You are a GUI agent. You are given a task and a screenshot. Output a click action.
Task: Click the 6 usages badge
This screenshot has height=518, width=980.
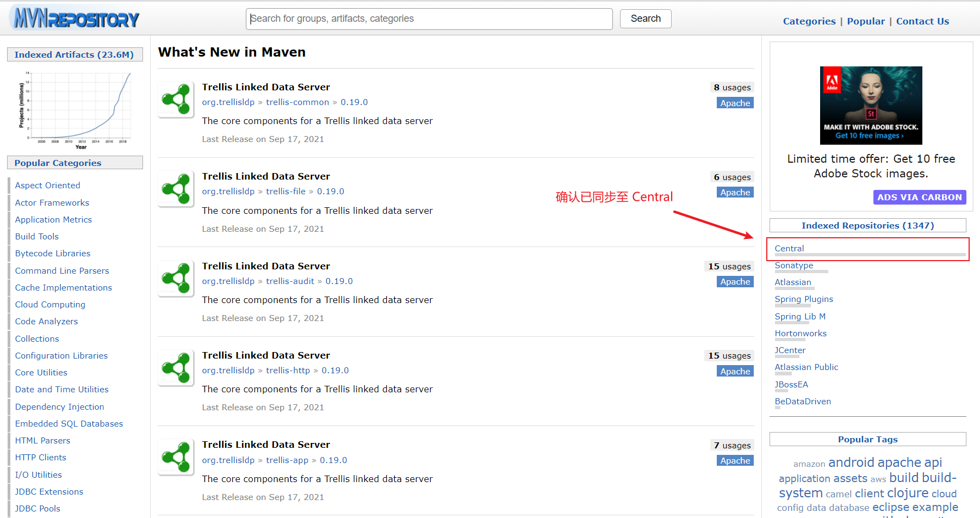coord(732,177)
